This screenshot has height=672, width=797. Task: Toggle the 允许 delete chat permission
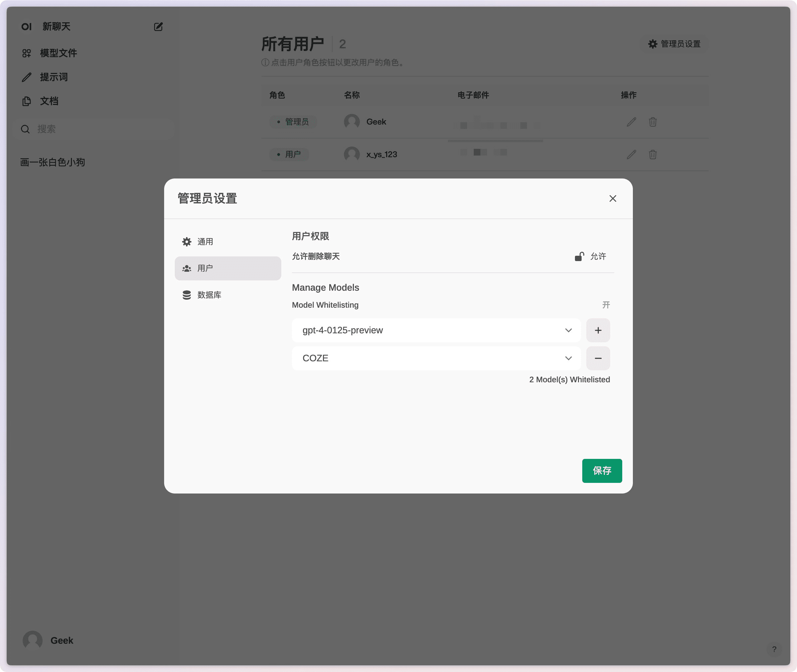point(590,256)
